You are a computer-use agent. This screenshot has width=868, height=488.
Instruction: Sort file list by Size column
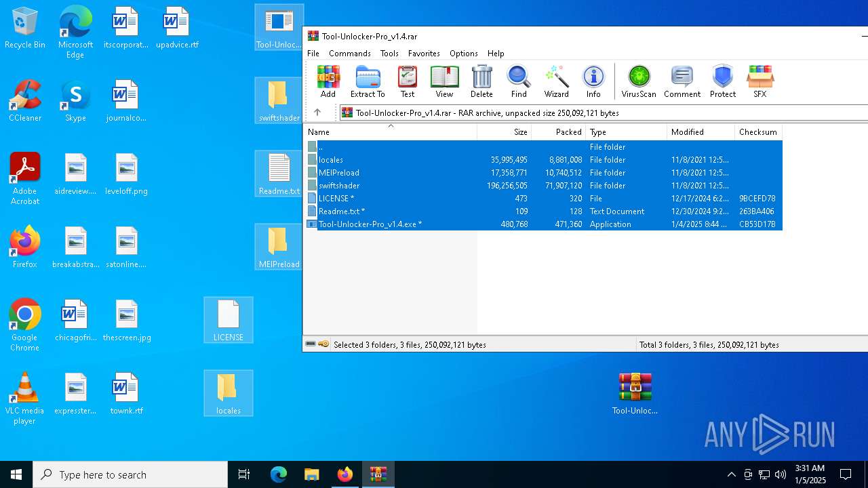[x=504, y=132]
